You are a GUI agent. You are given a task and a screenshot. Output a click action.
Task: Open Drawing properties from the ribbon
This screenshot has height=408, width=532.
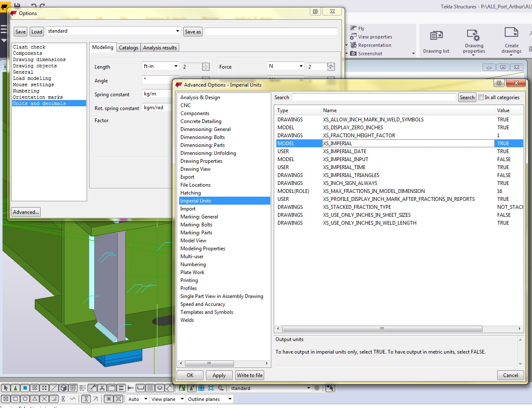[x=473, y=36]
